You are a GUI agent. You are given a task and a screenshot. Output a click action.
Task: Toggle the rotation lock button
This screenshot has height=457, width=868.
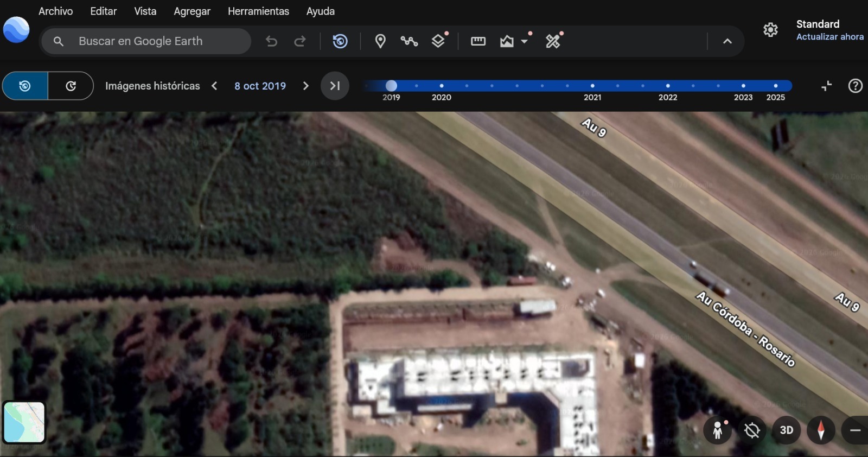[x=752, y=430]
